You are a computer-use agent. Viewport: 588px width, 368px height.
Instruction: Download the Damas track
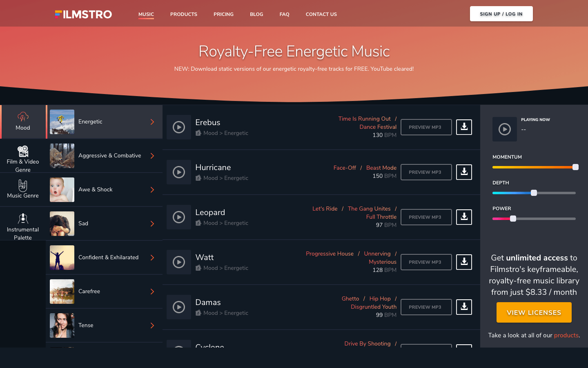pos(464,307)
